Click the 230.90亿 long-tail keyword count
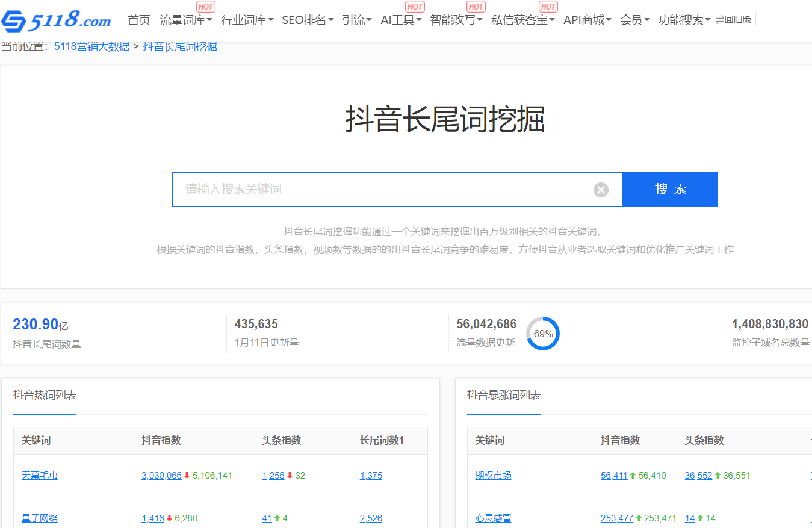This screenshot has height=528, width=812. pos(40,325)
